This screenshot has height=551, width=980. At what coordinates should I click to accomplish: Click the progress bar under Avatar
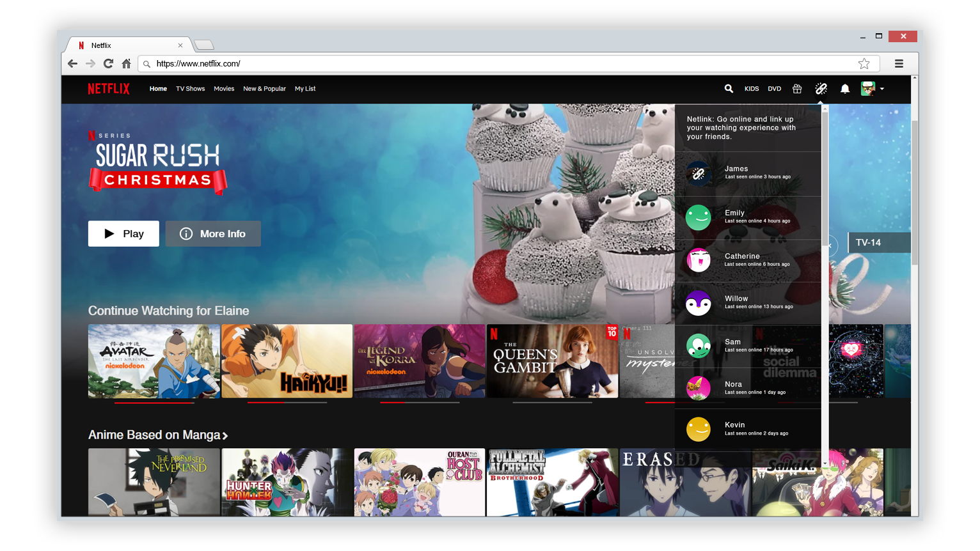coord(154,403)
